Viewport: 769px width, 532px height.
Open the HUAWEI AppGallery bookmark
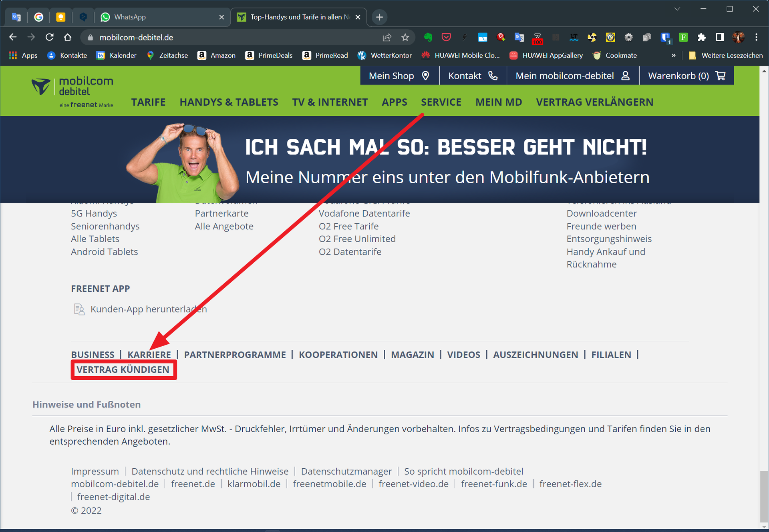(x=546, y=55)
